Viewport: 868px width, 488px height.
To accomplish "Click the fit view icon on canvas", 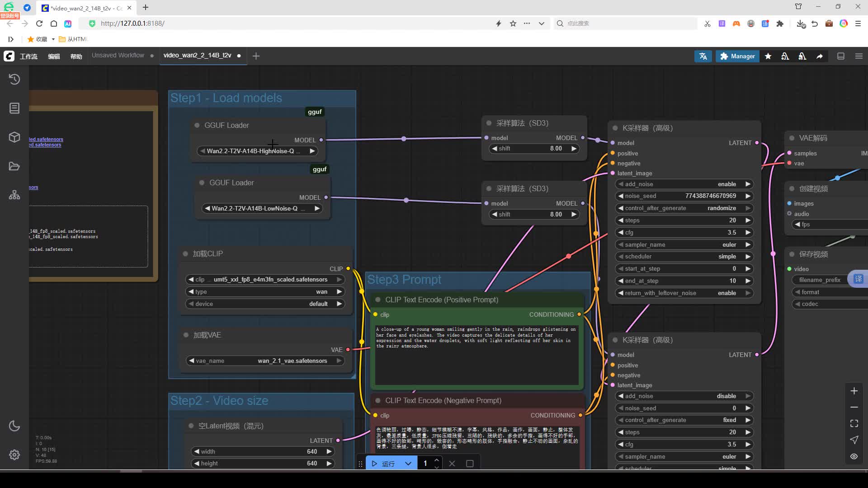I will point(854,423).
